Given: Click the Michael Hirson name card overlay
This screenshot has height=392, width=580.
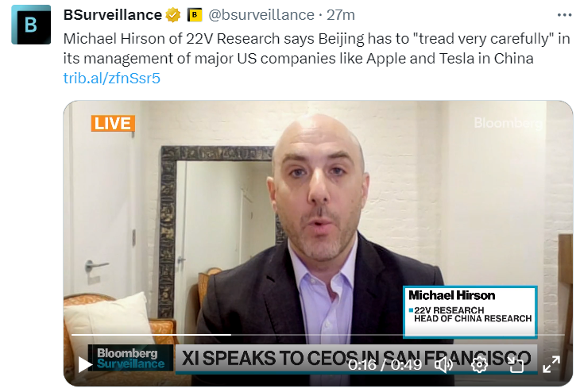Looking at the screenshot, I should [470, 311].
